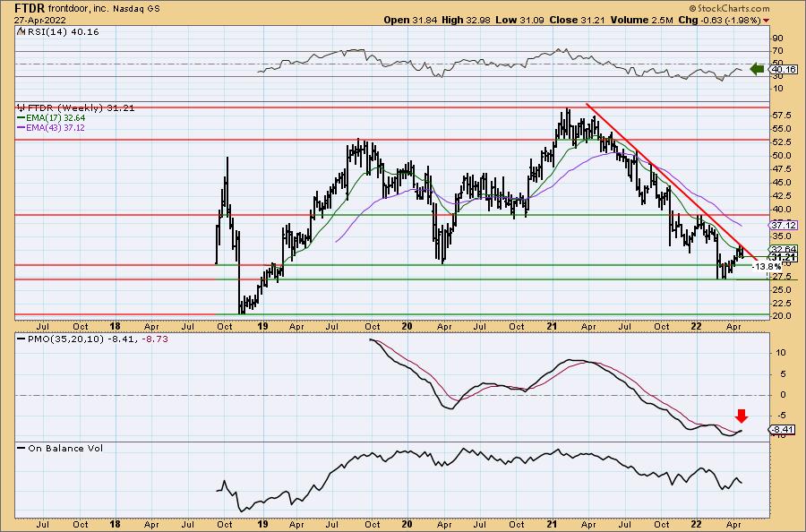The width and height of the screenshot is (806, 532).
Task: Click the price axis label 22.5
Action: pyautogui.click(x=781, y=304)
